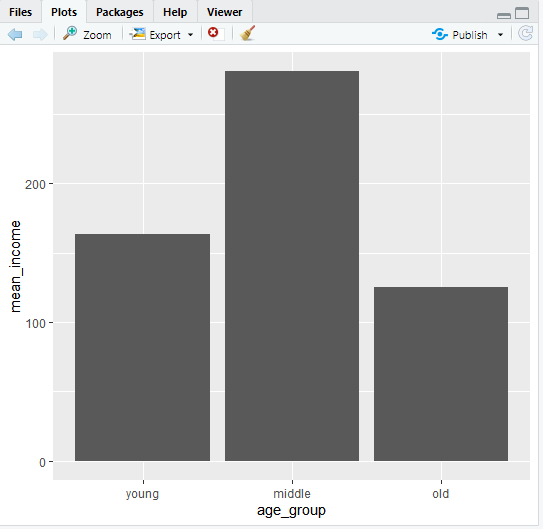The height and width of the screenshot is (529, 543).
Task: Click the 'young' axis label
Action: click(142, 494)
